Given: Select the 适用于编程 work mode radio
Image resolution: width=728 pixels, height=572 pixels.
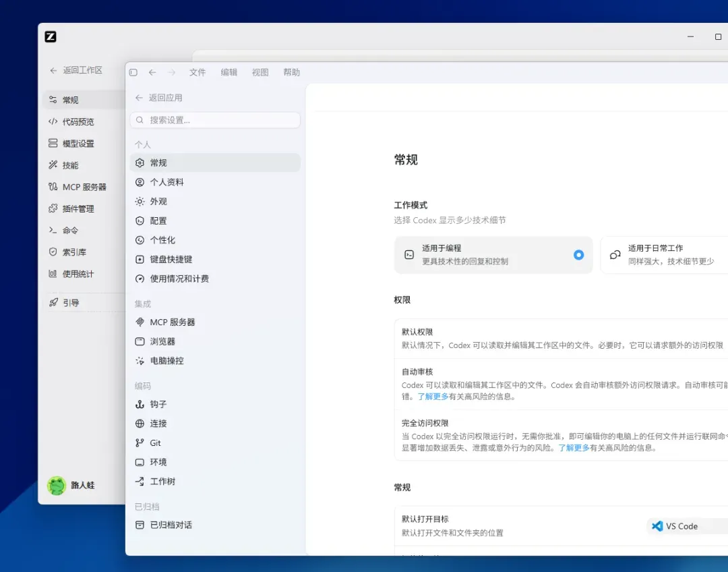Looking at the screenshot, I should (x=578, y=255).
